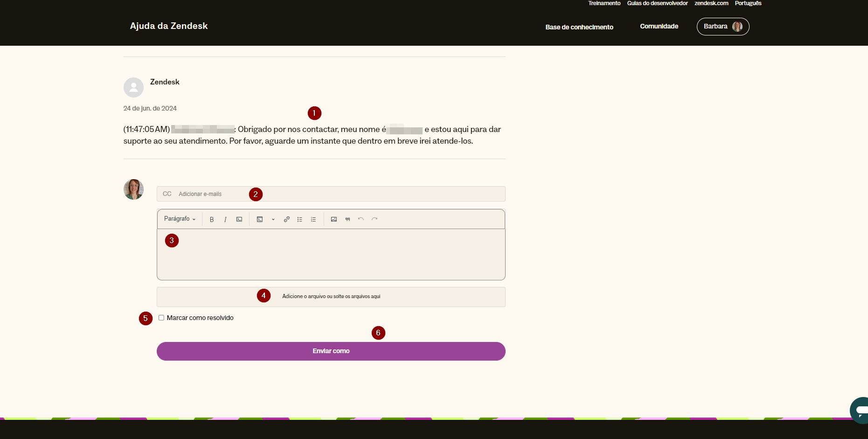Viewport: 868px width, 439px height.
Task: Open the Comunidade page
Action: click(659, 27)
